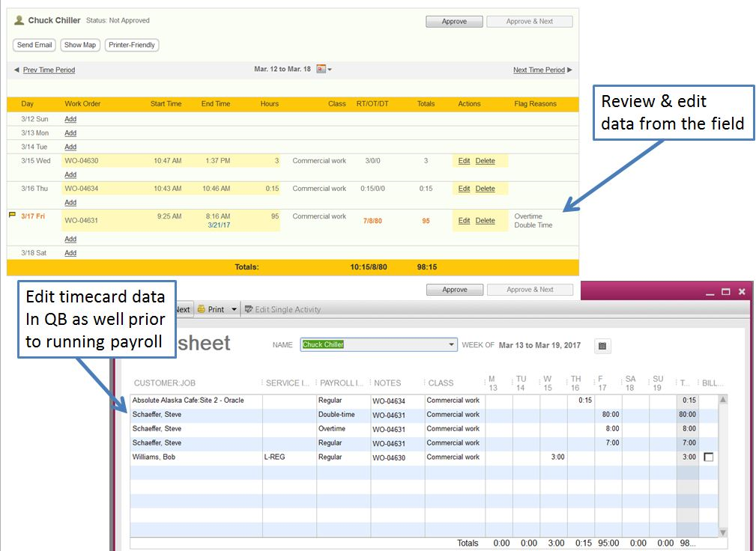
Task: Click the previous time period arrow
Action: click(16, 70)
